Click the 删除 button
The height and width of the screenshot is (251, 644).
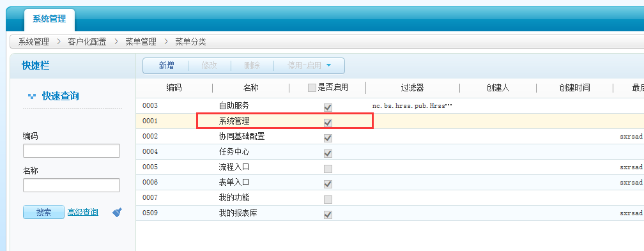[x=252, y=65]
